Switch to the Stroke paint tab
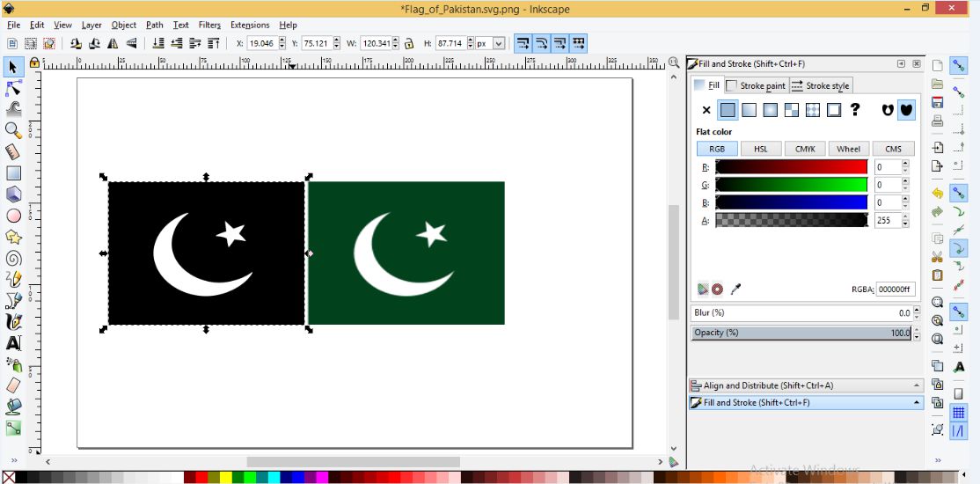Image resolution: width=980 pixels, height=484 pixels. click(x=756, y=85)
